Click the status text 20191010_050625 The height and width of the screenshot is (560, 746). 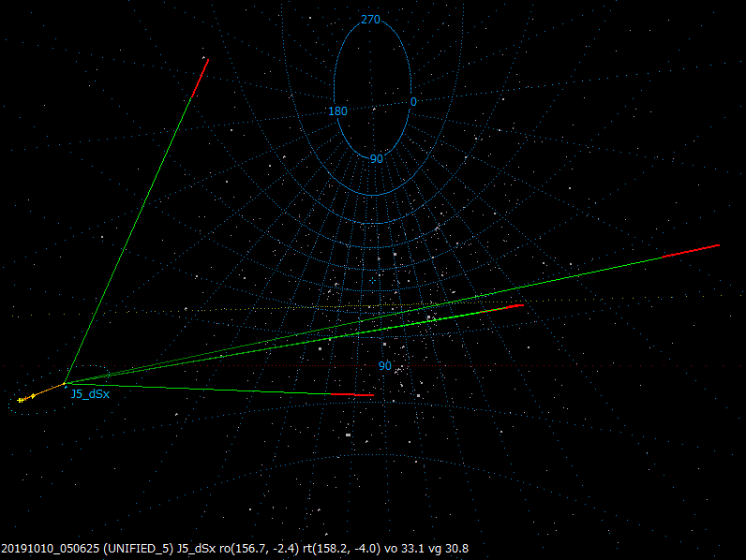click(50, 549)
